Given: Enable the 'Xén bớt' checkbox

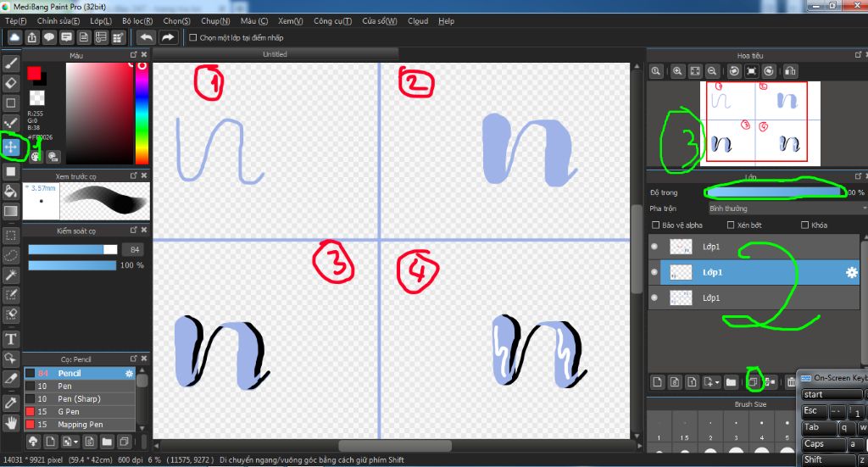Looking at the screenshot, I should tap(731, 225).
